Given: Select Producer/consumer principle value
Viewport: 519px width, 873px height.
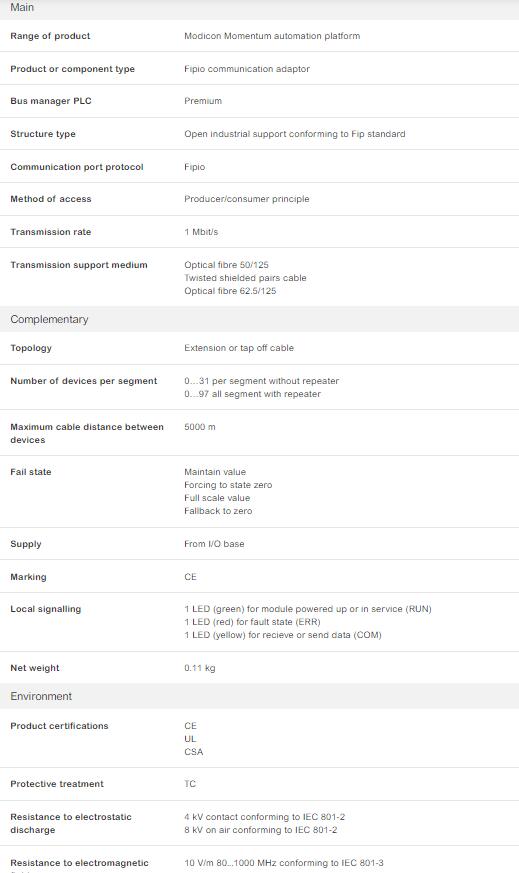Looking at the screenshot, I should pos(247,199).
